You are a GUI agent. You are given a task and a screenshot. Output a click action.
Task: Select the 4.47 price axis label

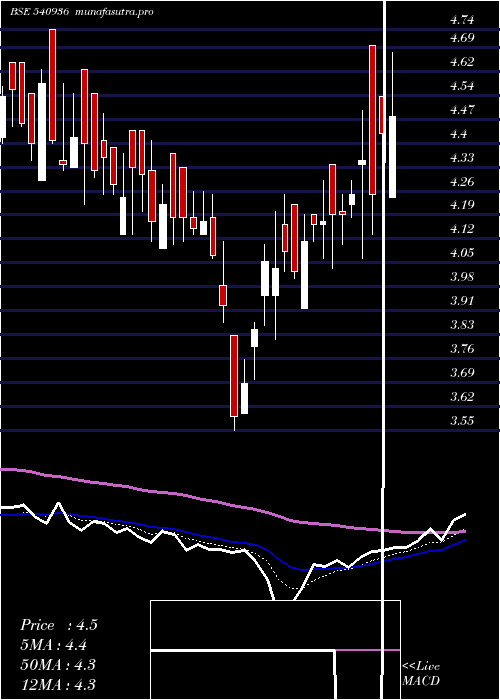point(462,109)
